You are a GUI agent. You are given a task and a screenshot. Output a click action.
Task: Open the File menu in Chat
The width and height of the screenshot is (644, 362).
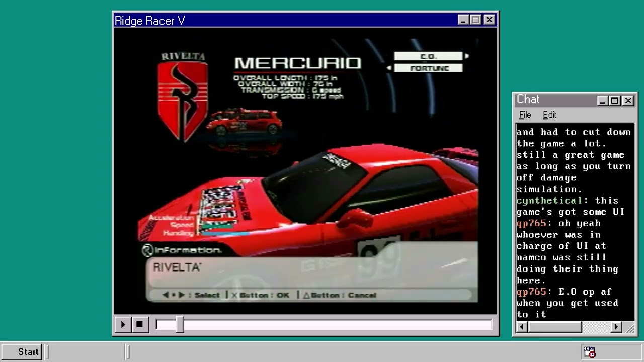point(525,115)
